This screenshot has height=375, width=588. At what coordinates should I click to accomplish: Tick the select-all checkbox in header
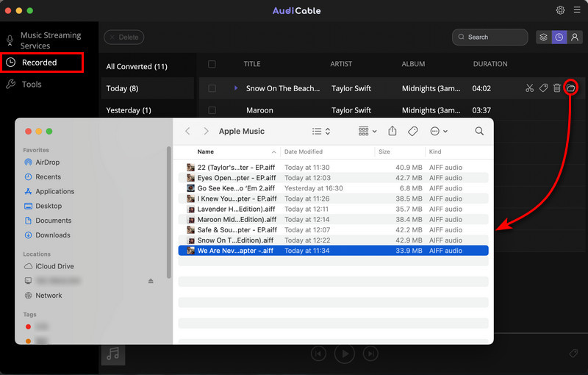[212, 64]
